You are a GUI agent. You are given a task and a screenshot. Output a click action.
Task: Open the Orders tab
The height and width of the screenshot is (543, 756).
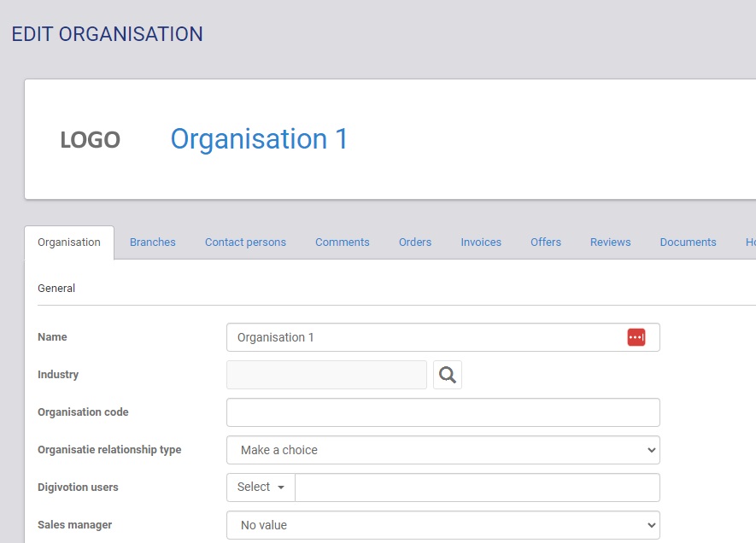415,242
